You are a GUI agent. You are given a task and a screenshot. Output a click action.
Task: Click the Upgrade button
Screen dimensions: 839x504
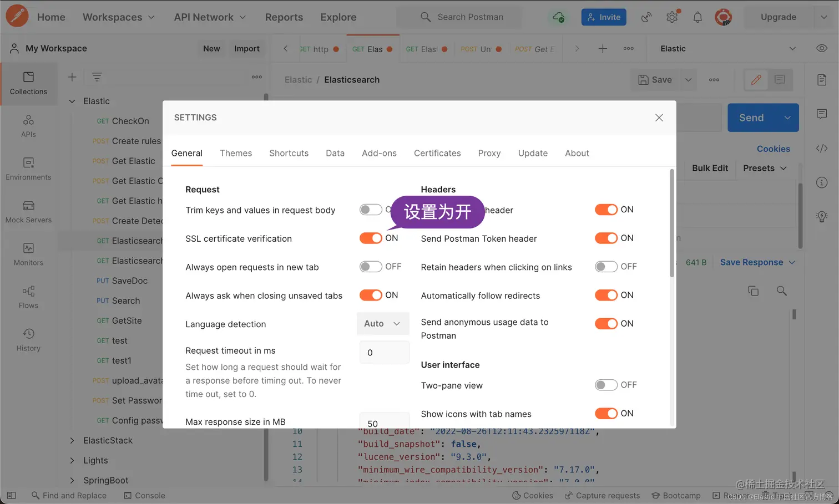(x=778, y=17)
